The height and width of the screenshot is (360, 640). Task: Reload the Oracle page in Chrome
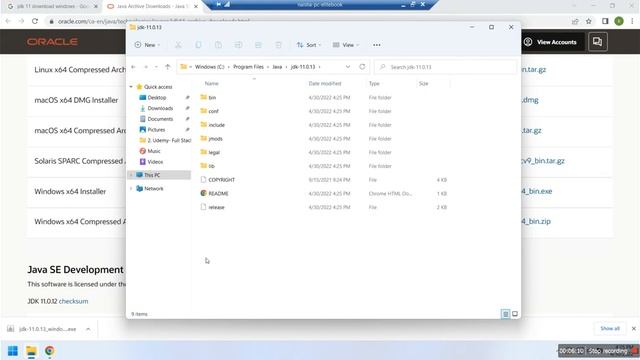(35, 21)
